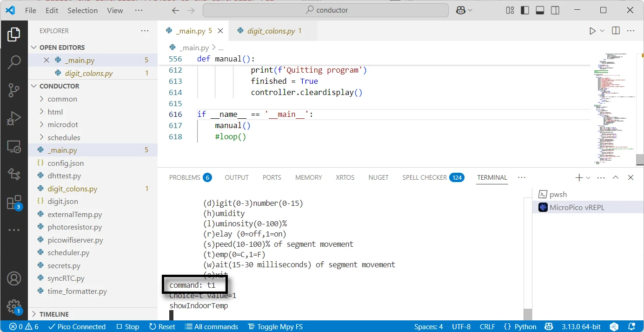Toggle the secondary side bar
This screenshot has height=332, width=644.
pyautogui.click(x=555, y=10)
